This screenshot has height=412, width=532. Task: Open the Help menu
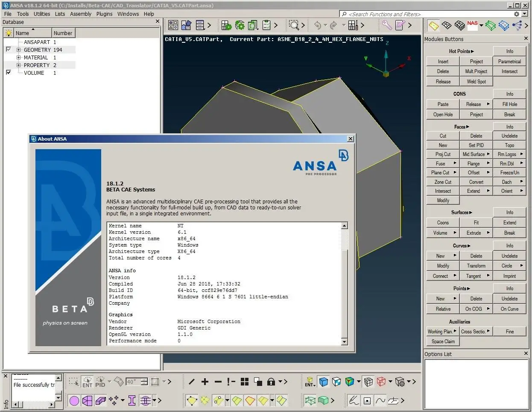click(149, 14)
